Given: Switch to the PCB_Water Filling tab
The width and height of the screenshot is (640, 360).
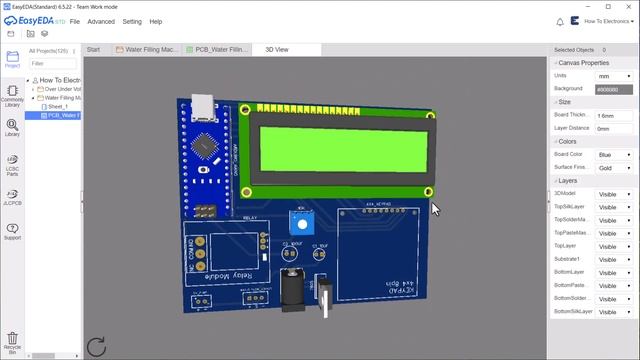Looking at the screenshot, I should tap(217, 49).
